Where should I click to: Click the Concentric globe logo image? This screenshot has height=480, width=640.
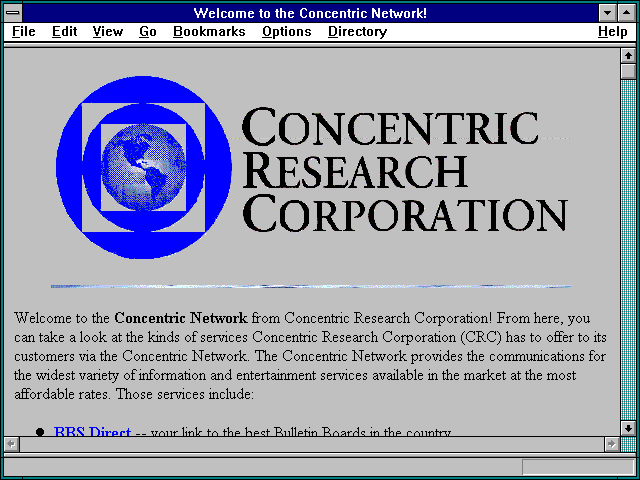(x=144, y=167)
